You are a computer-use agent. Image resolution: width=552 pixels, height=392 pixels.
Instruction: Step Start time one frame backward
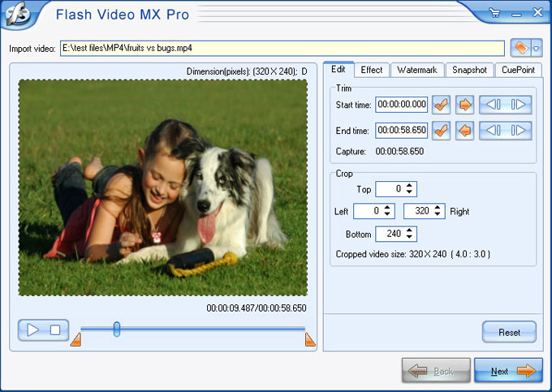[492, 105]
